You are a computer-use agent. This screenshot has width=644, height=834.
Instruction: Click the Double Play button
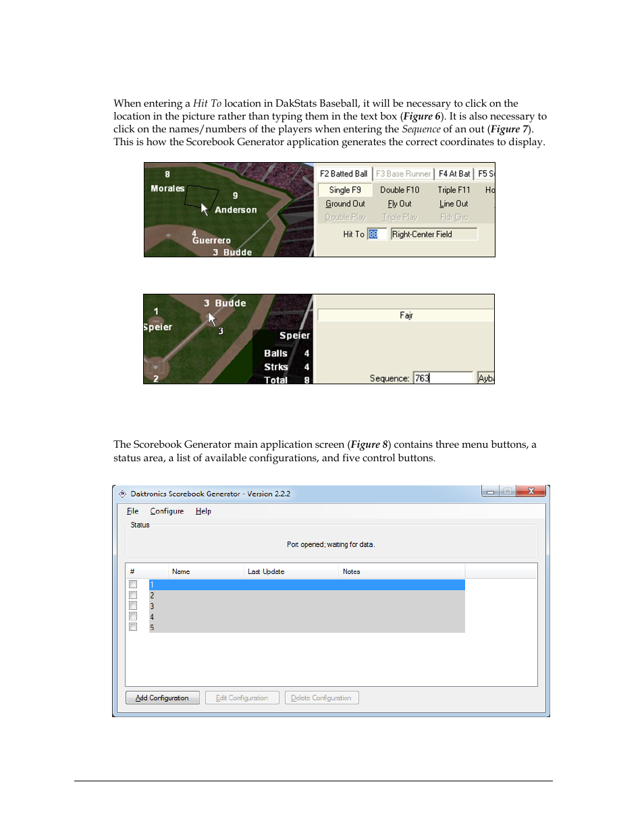point(345,217)
